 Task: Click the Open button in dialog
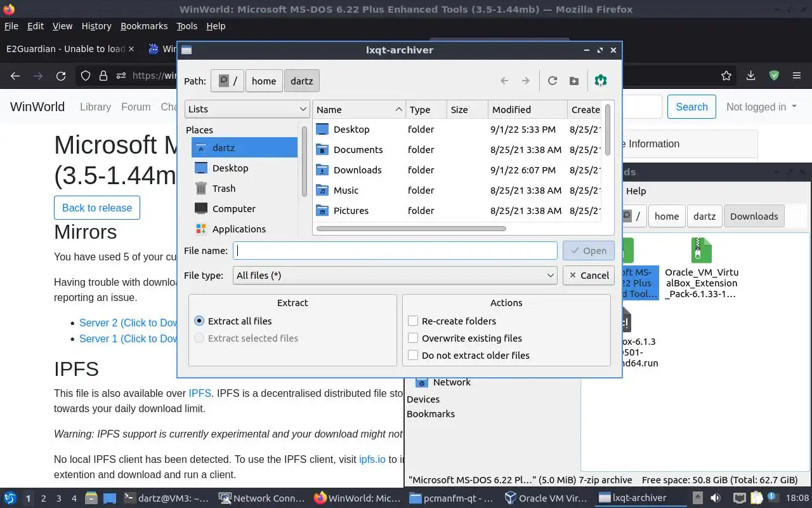coord(588,251)
